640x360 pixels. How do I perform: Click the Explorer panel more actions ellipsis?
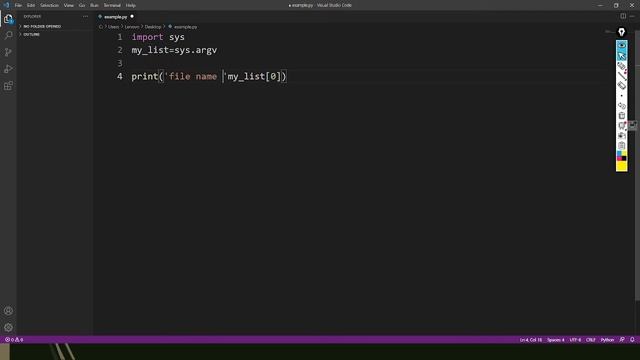85,16
